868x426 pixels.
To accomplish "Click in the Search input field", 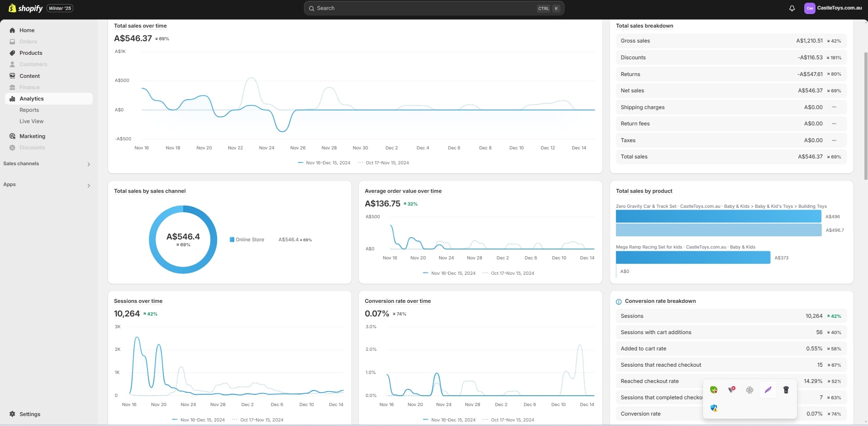I will [425, 8].
